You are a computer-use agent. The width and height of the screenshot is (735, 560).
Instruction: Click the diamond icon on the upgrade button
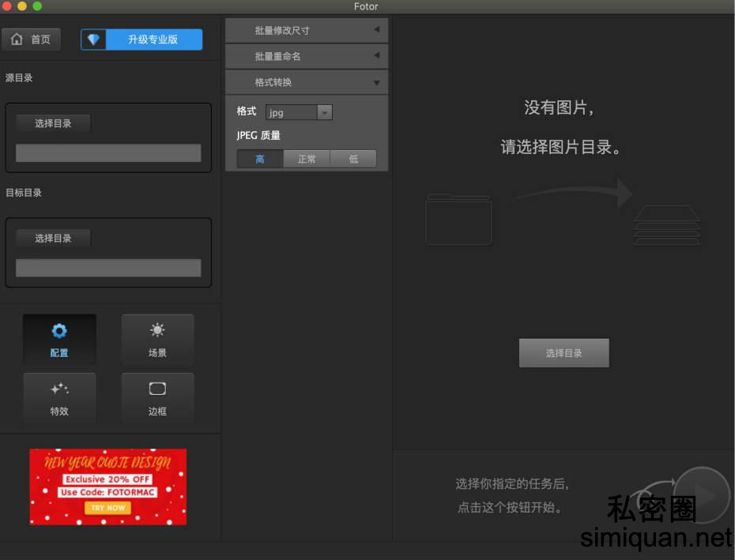94,39
